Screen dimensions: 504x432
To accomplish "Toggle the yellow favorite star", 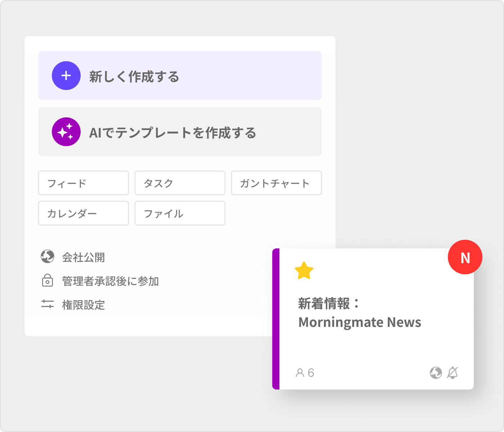I will 304,271.
